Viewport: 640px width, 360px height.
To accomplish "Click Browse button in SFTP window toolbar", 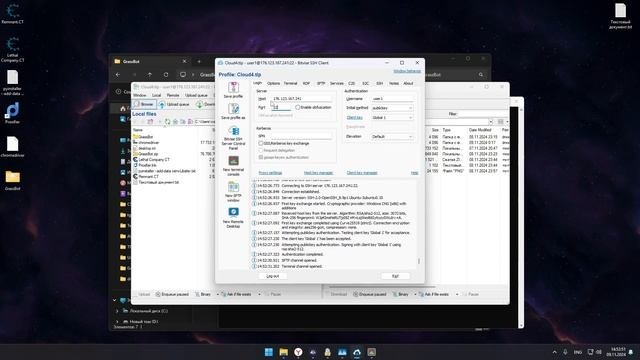I will (144, 104).
